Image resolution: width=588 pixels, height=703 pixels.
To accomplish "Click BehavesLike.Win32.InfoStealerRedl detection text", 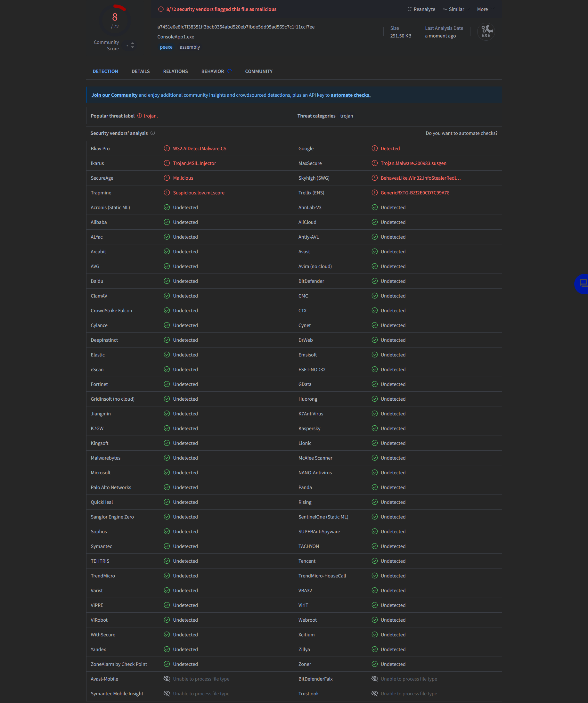I will 421,178.
